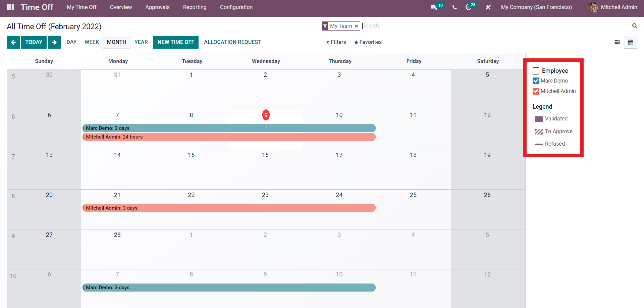Open the Mitchell Admin user menu
Screen dimensions: 644x308
612,7
